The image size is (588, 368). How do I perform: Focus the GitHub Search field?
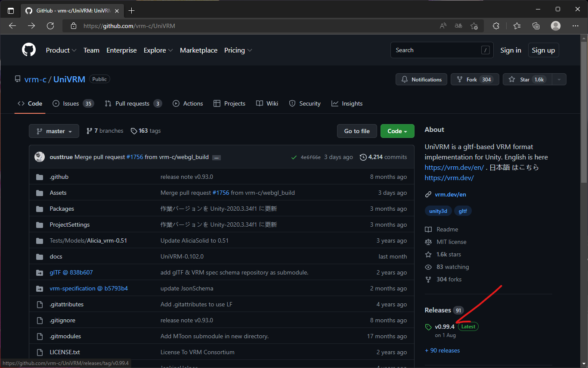442,50
